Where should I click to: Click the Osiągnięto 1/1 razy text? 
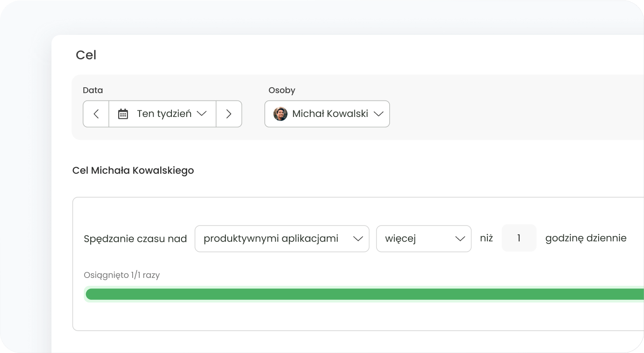[x=122, y=275]
